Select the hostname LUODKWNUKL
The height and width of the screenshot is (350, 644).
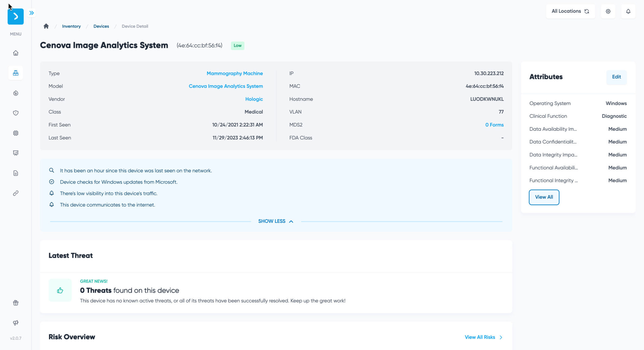click(487, 99)
